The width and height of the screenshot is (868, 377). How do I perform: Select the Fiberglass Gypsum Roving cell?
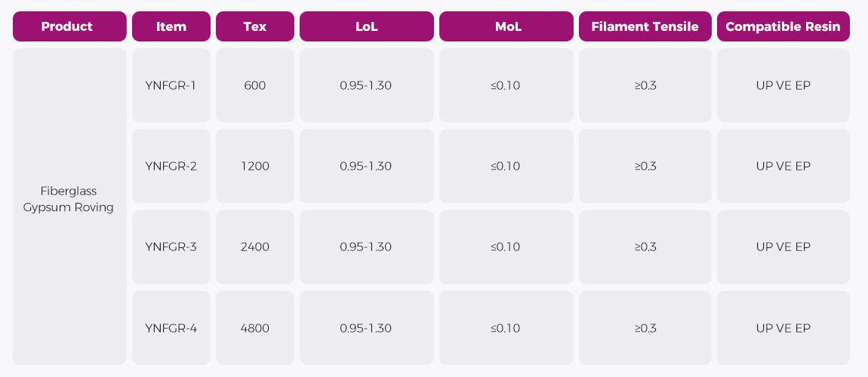click(69, 199)
